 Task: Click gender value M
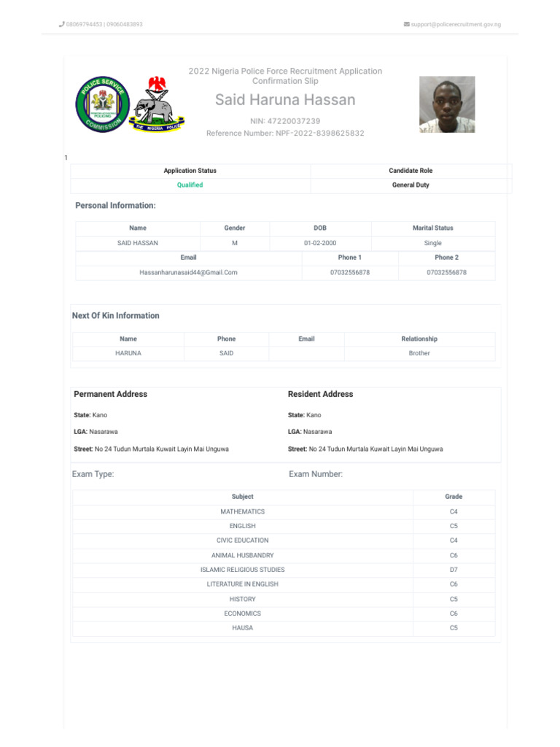(235, 243)
